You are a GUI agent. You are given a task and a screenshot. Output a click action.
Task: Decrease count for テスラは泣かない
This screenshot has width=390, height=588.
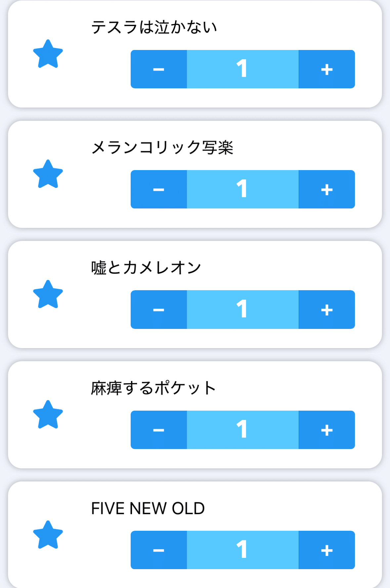pos(159,69)
